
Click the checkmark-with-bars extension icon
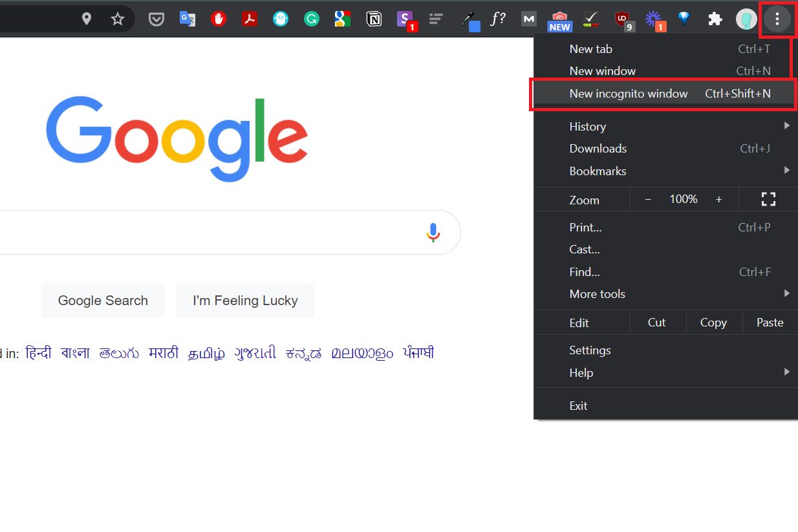click(590, 19)
